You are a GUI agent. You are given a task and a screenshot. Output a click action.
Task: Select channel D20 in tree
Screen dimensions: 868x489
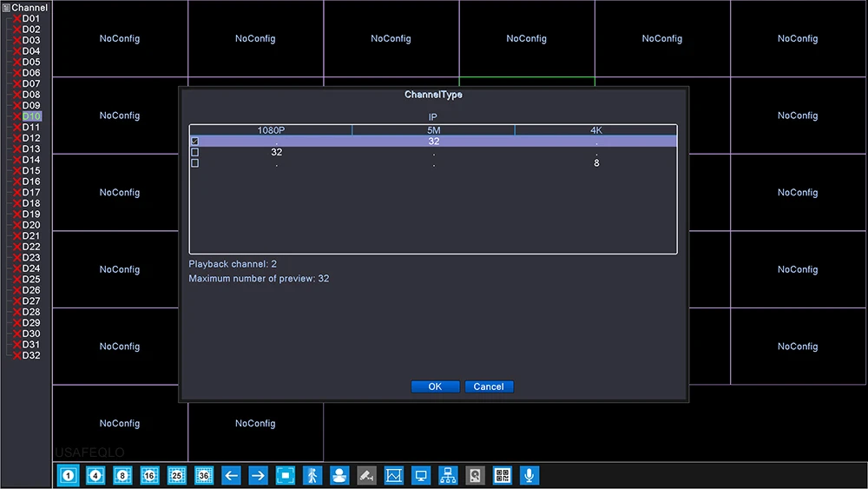tap(31, 225)
